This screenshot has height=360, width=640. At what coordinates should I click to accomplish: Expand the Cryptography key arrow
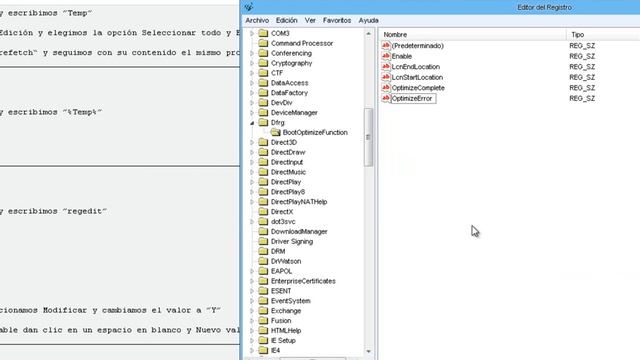click(252, 63)
